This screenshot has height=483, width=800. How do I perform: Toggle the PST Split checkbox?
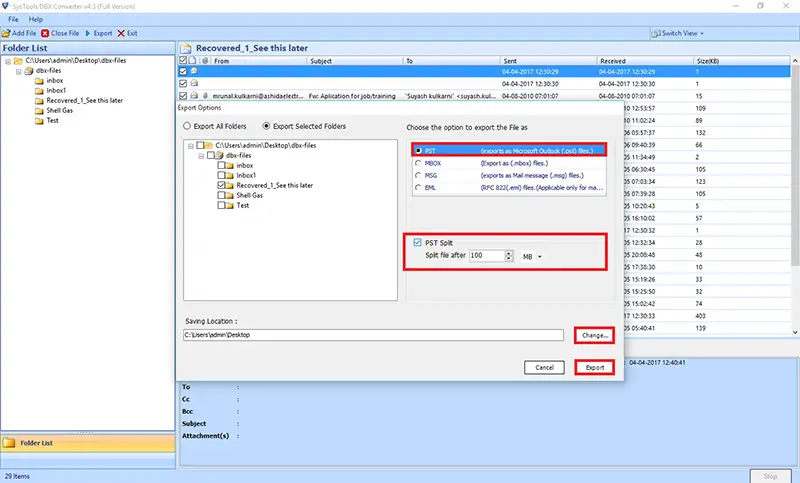pos(417,242)
